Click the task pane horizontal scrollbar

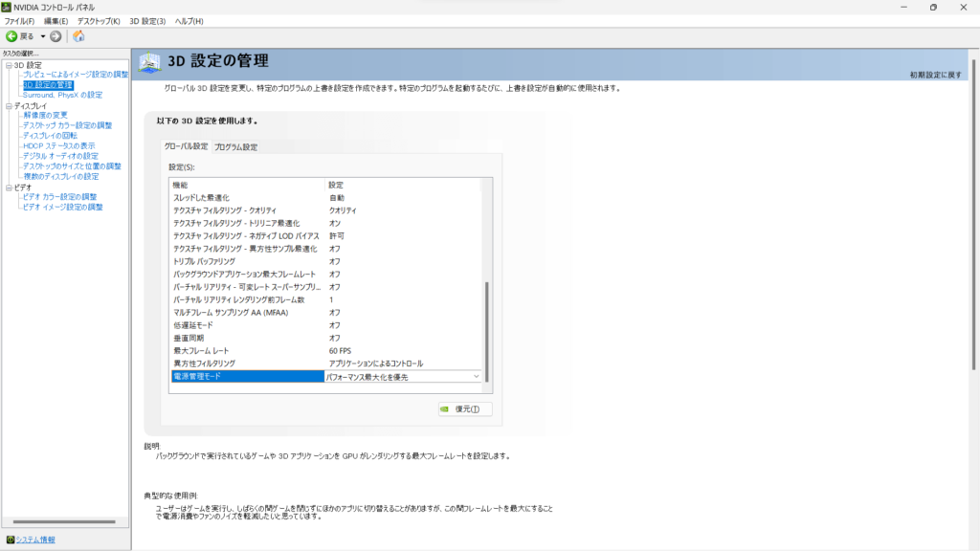(64, 521)
